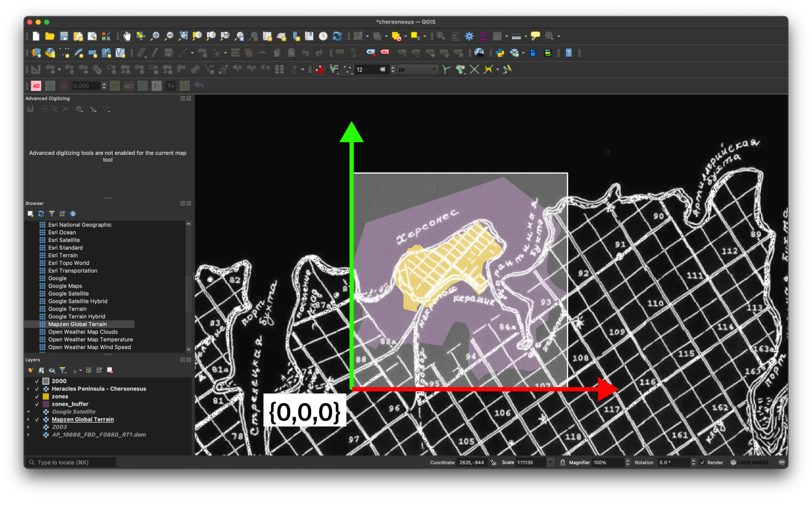This screenshot has width=812, height=509.
Task: Toggle visibility of Mapzen Global Terrain layer
Action: tap(37, 419)
